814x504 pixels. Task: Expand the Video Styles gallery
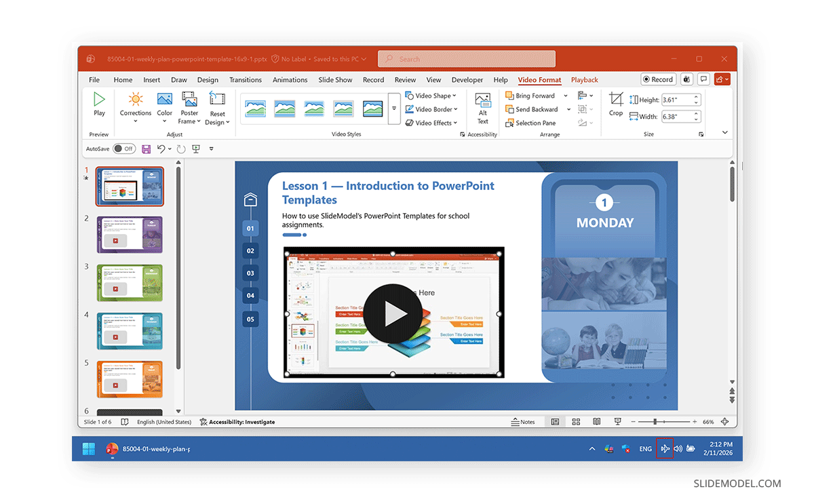[x=394, y=109]
